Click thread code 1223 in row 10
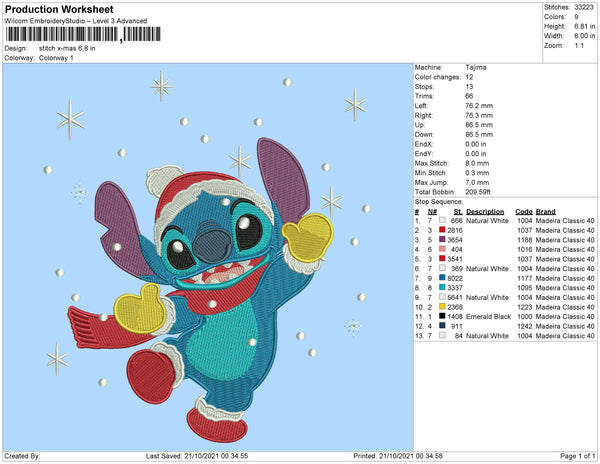The width and height of the screenshot is (600, 464). 525,307
